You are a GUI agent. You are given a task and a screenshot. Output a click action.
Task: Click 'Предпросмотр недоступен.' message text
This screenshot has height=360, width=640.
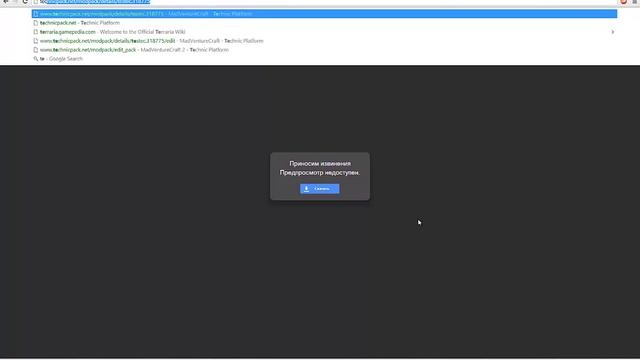[320, 173]
